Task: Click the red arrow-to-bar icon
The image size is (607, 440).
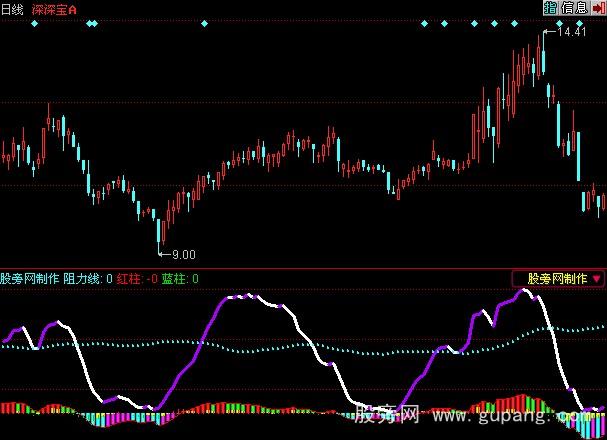Action: click(598, 8)
